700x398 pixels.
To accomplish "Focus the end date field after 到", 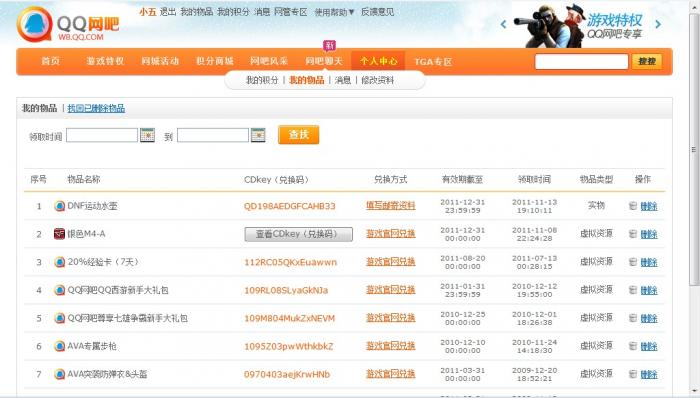I will 213,135.
